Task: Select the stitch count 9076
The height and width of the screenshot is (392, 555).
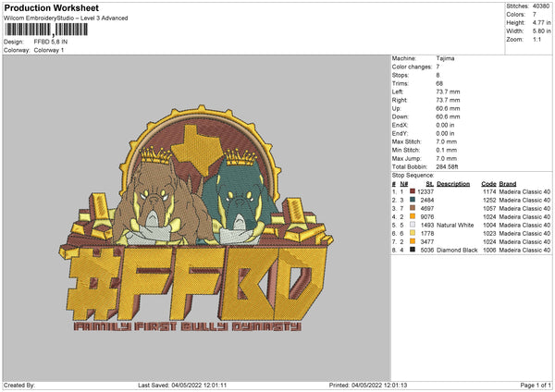Action: (x=427, y=217)
